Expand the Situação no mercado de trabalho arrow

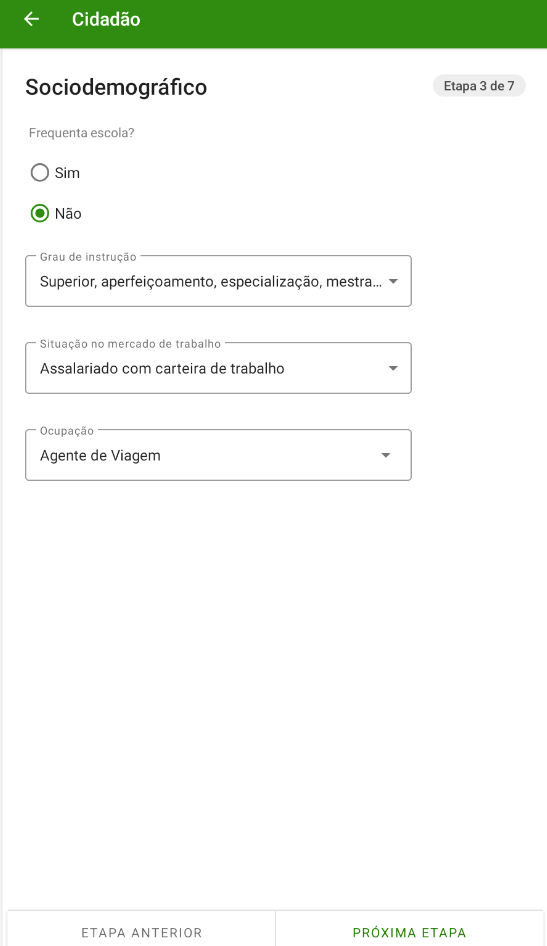[393, 369]
